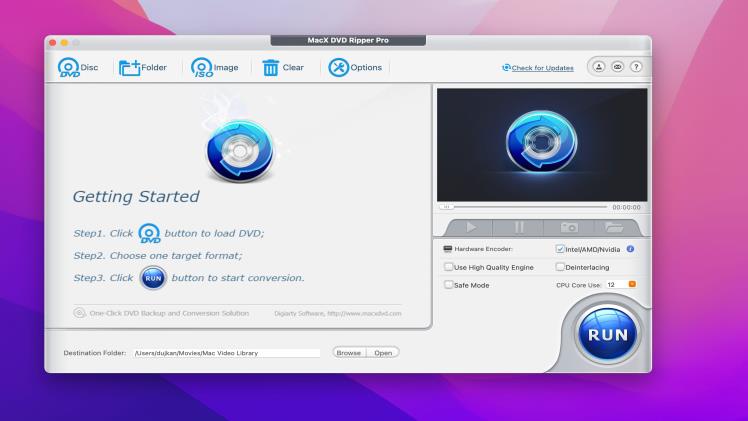
Task: Click the Check for Updates link
Action: coord(542,68)
